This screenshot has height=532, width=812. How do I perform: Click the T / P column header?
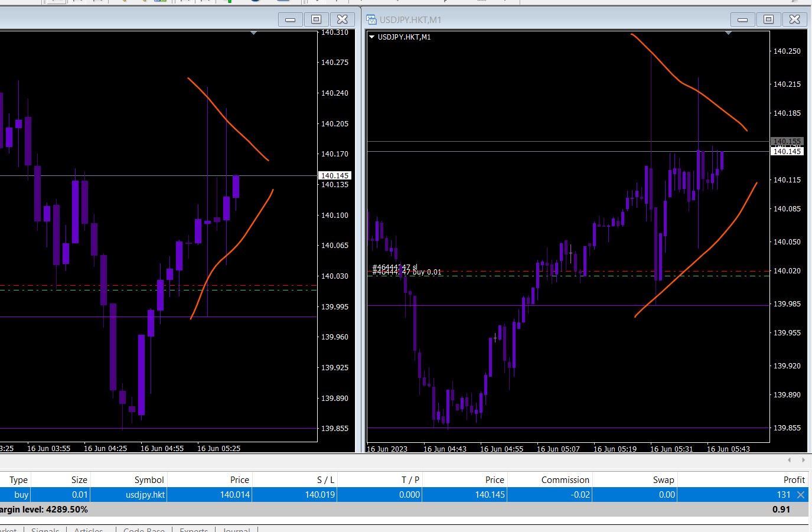pyautogui.click(x=410, y=479)
